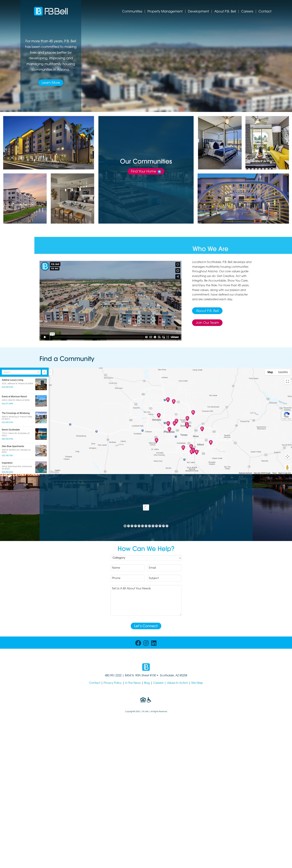292x868 pixels.
Task: Click the footer P.B. Bell logo
Action: tap(146, 667)
